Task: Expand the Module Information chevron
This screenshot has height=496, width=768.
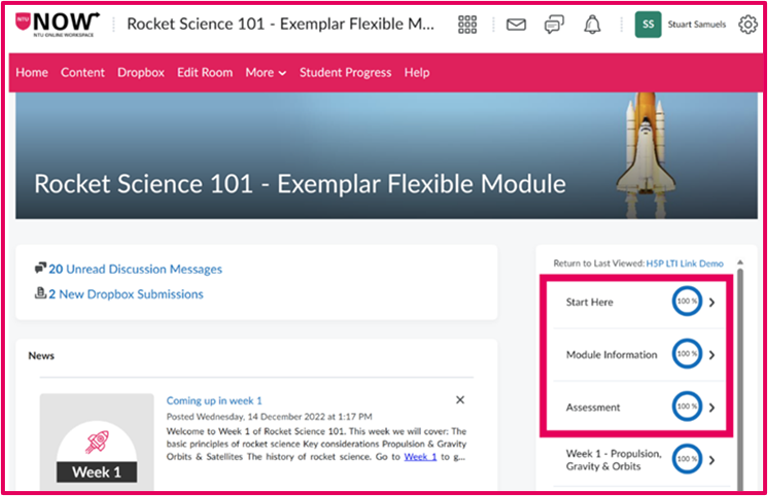Action: (x=712, y=354)
